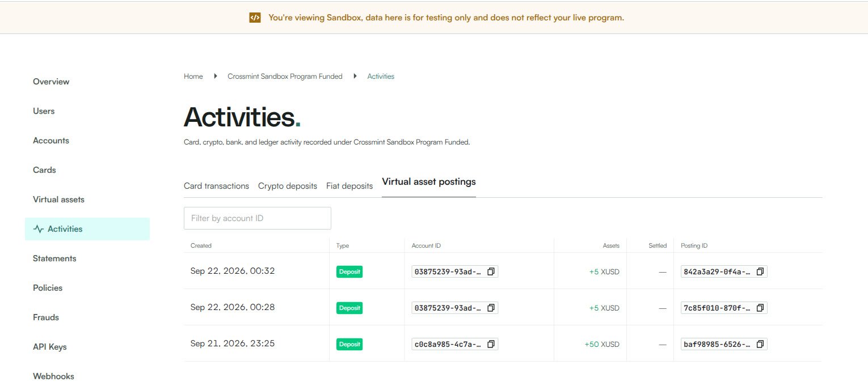Screen dimensions: 868x382
Task: Switch to Crypto deposits tab
Action: pyautogui.click(x=288, y=186)
